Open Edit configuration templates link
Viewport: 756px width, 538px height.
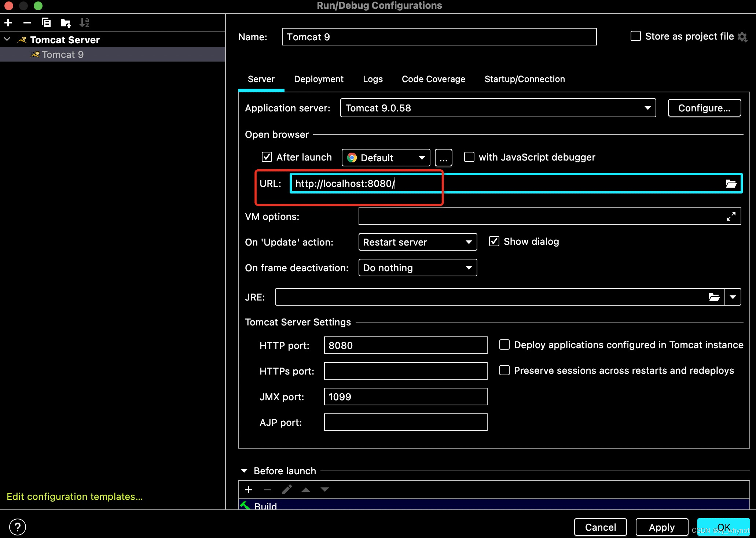click(x=74, y=497)
